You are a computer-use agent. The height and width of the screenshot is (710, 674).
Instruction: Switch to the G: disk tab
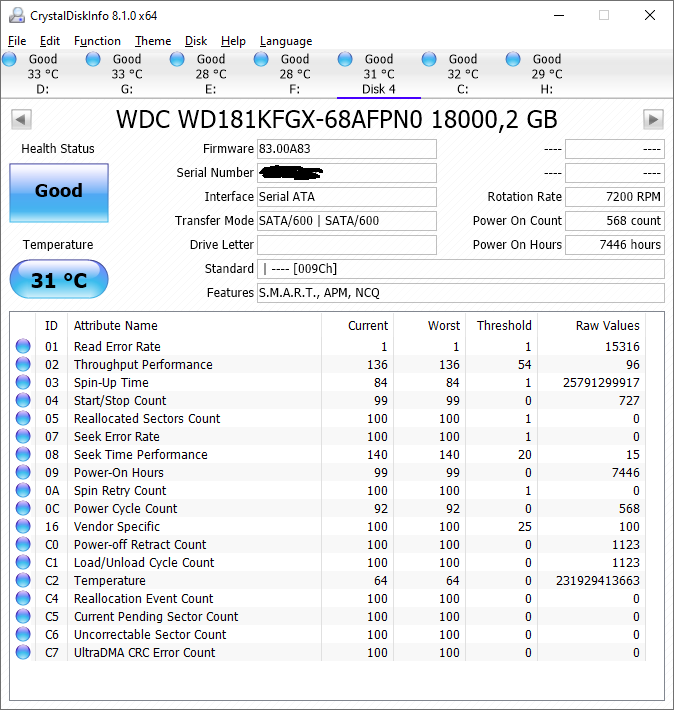[127, 74]
